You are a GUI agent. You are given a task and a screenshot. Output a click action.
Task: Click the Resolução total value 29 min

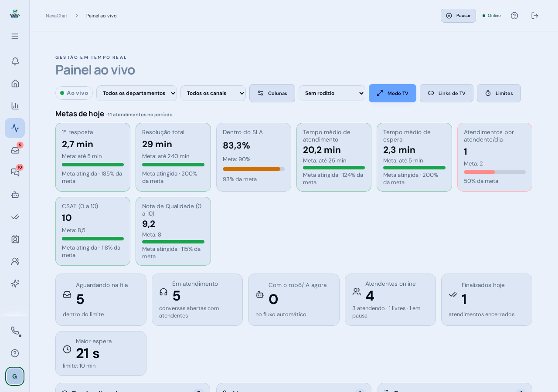(x=157, y=144)
